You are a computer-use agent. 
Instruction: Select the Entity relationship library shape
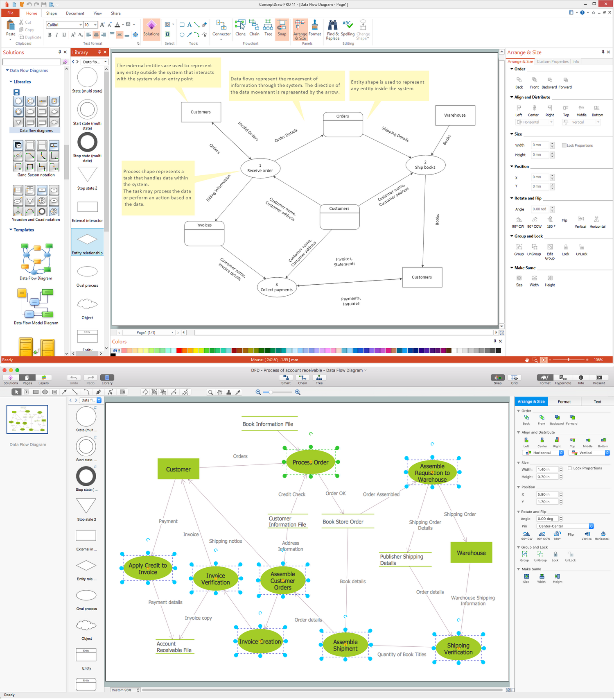(87, 242)
